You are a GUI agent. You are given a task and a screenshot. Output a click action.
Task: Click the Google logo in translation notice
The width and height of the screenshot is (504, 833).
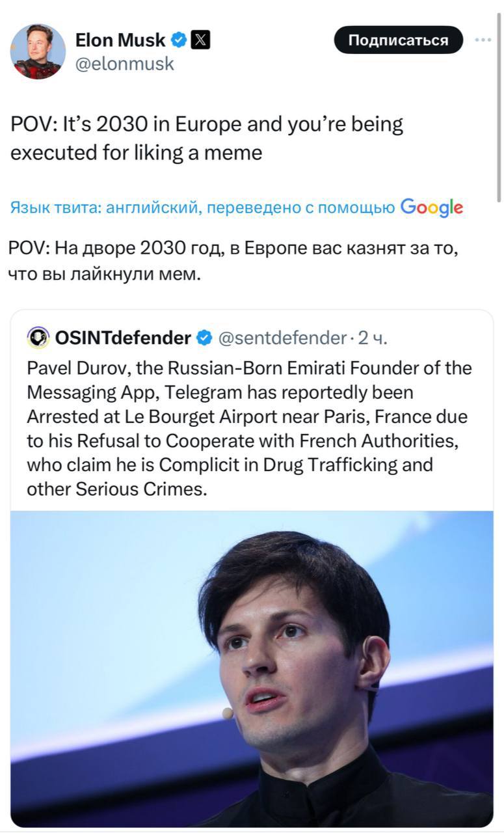point(432,208)
